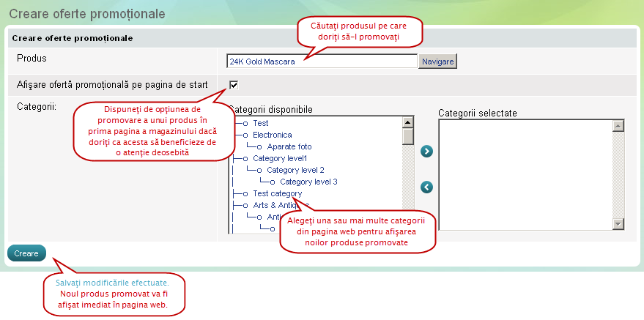Choose Test category in the tree
The width and height of the screenshot is (644, 320).
click(277, 193)
